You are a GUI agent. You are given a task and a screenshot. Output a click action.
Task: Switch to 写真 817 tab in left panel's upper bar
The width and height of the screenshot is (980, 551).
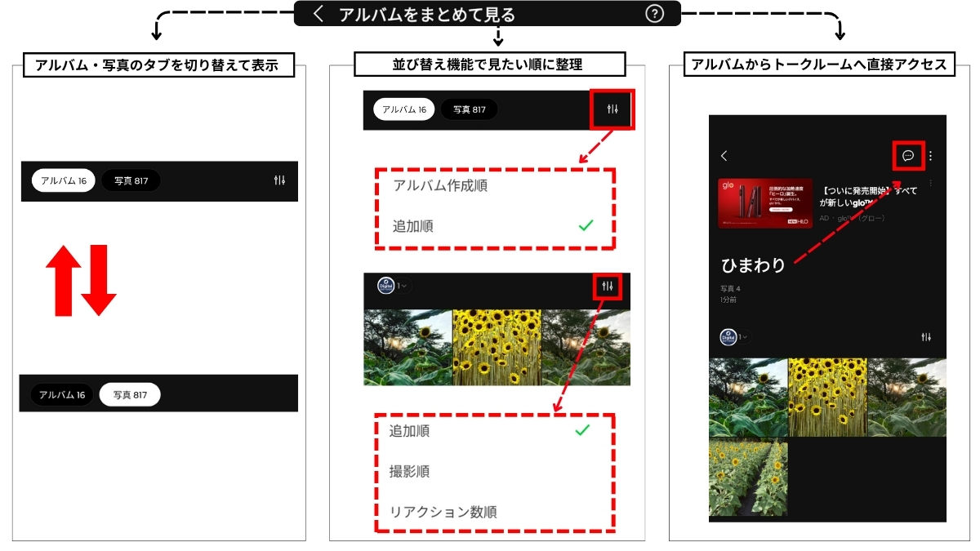point(131,180)
